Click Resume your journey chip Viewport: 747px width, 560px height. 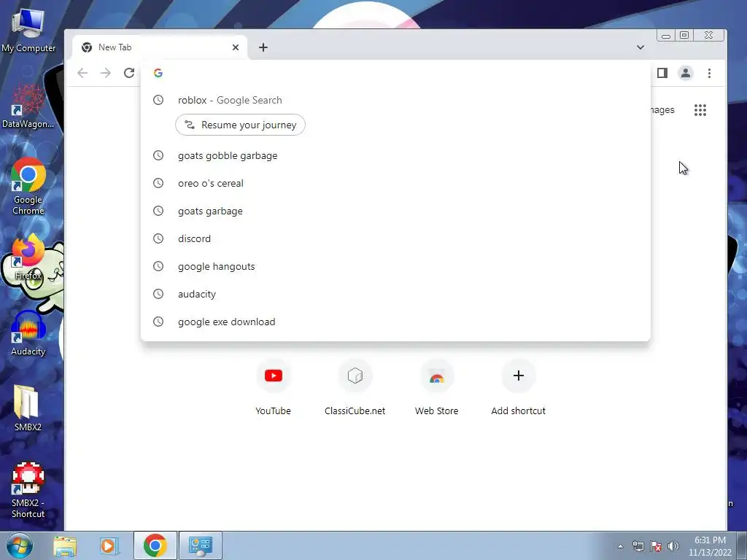click(x=240, y=125)
